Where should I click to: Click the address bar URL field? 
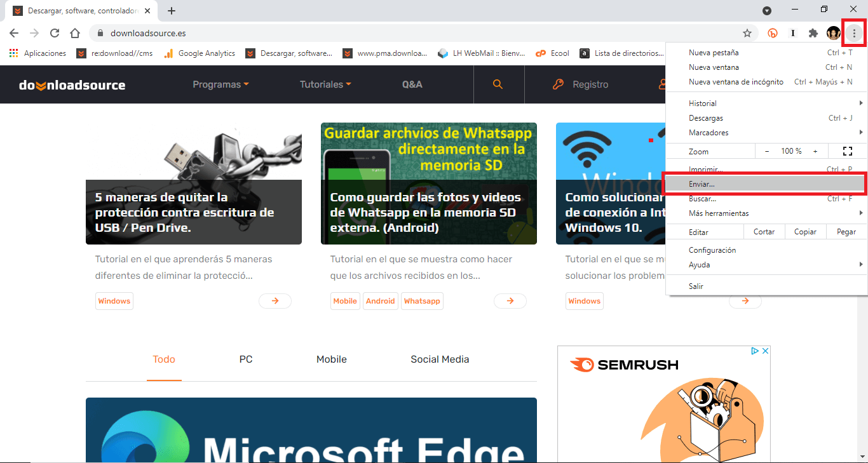click(x=423, y=33)
